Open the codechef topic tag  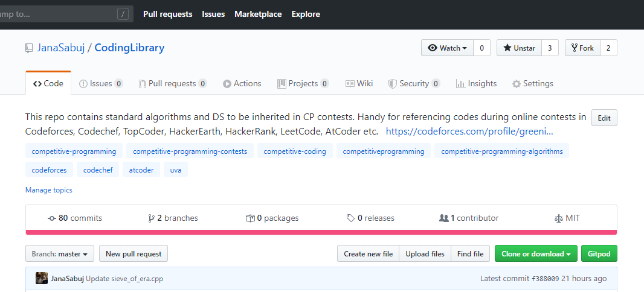coord(98,170)
